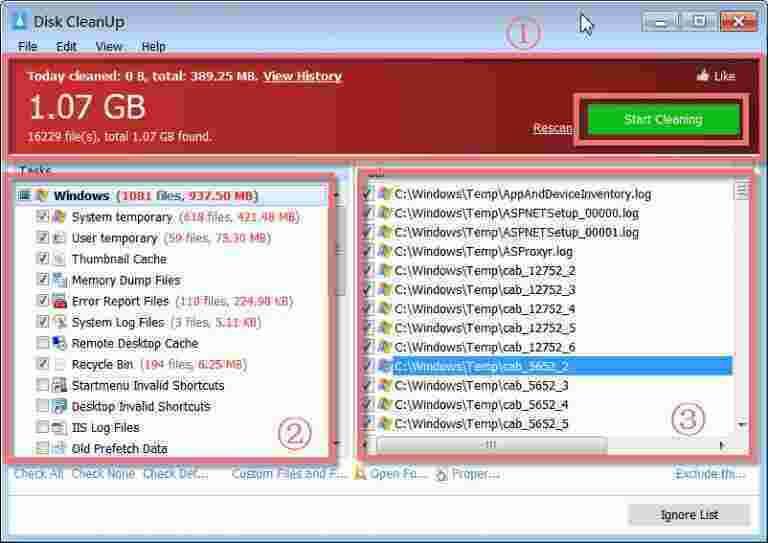Click the Check None link
The height and width of the screenshot is (543, 768).
(x=103, y=473)
